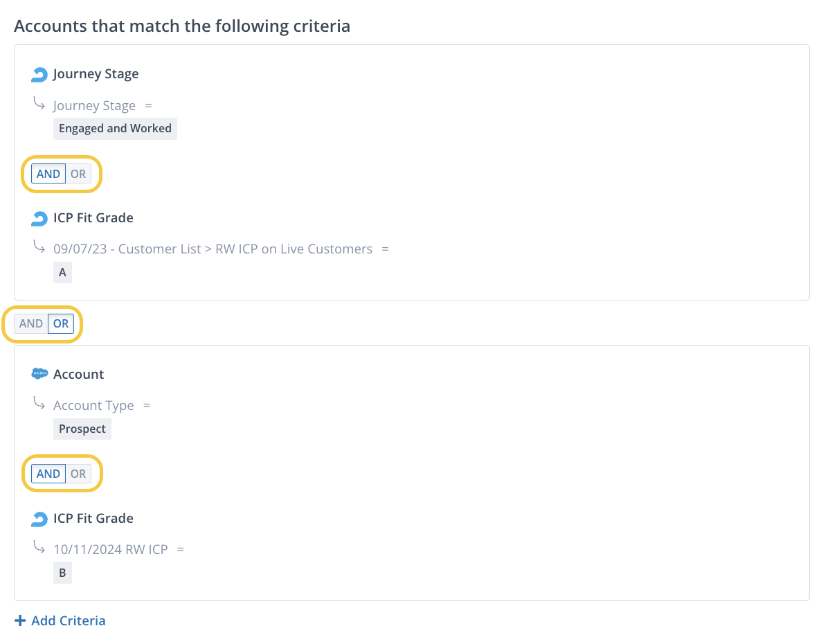Viewport: 821px width, 644px height.
Task: Click the Salesforce cloud Account icon
Action: pos(39,374)
